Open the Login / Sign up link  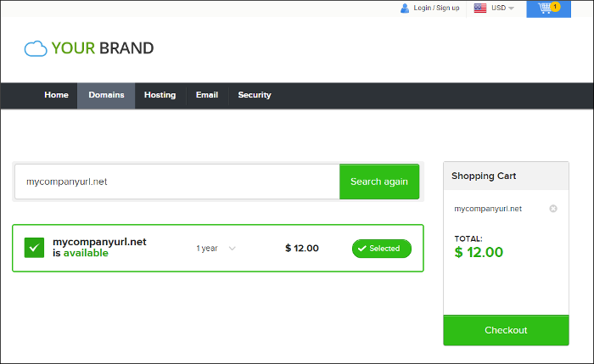[436, 8]
